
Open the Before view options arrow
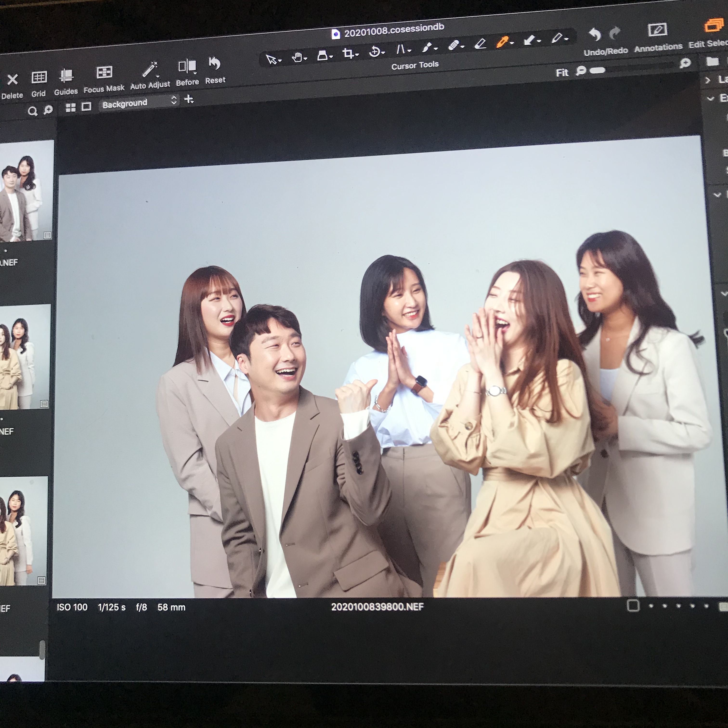[x=195, y=73]
